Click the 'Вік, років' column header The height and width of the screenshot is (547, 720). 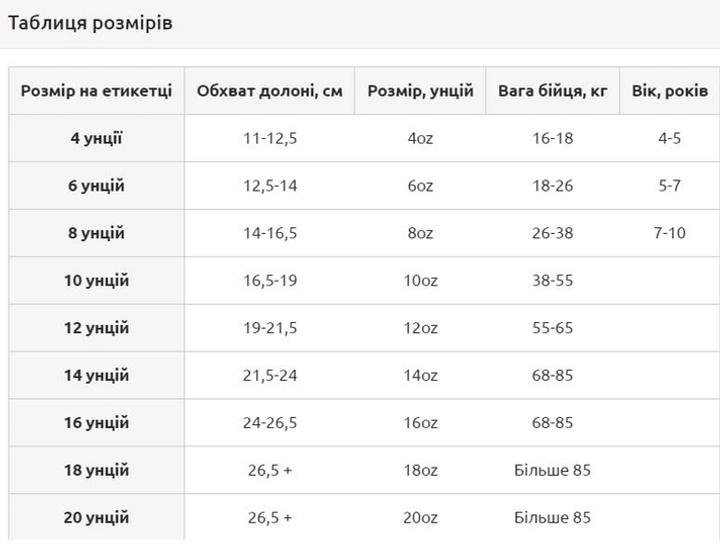(x=670, y=91)
